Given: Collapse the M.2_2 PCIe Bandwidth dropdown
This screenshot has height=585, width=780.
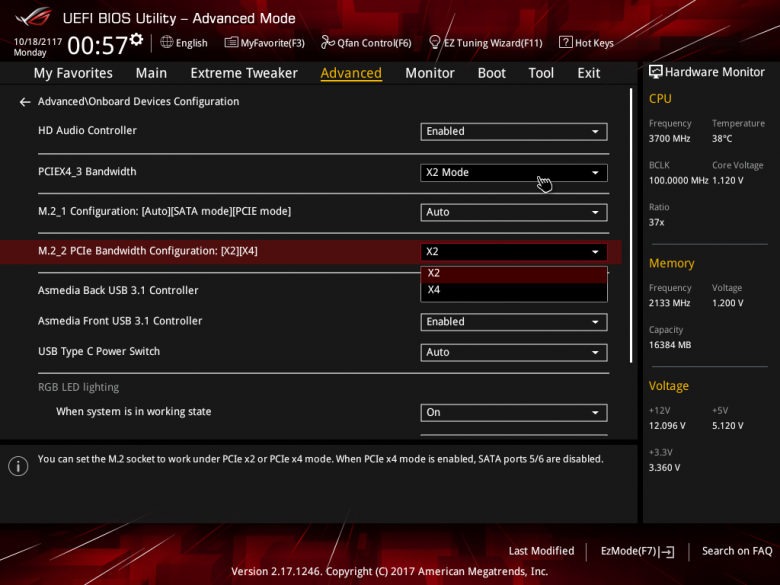Looking at the screenshot, I should click(514, 252).
